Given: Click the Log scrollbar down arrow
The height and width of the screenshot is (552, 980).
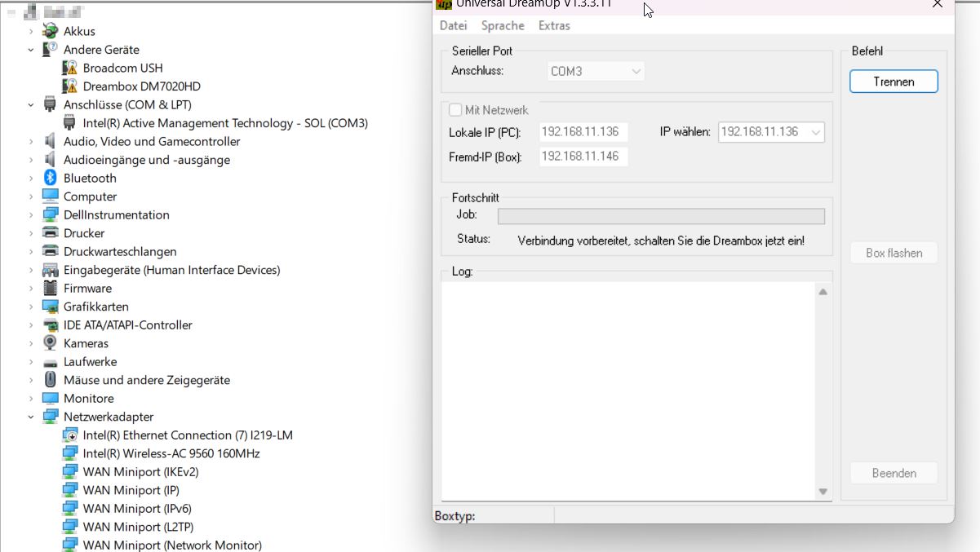Looking at the screenshot, I should [x=823, y=491].
